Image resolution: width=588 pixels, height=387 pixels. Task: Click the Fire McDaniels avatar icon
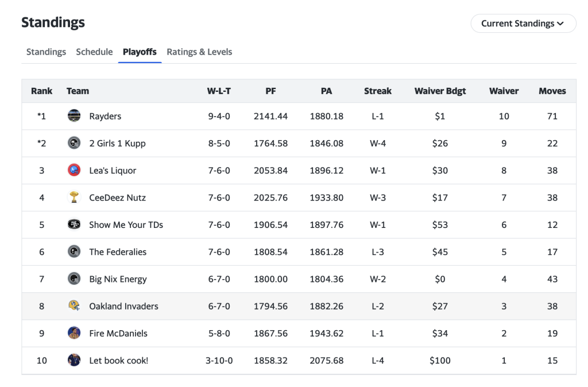(74, 334)
